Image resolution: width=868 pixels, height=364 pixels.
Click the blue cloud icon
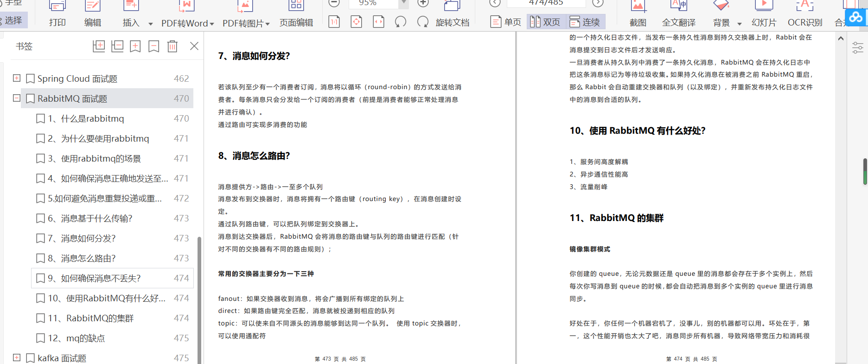(x=856, y=18)
